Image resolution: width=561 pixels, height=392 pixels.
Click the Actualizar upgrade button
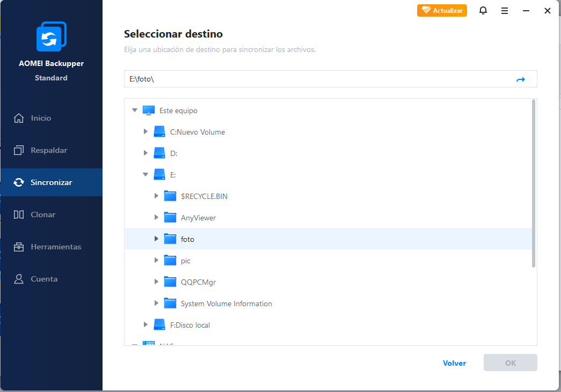442,11
